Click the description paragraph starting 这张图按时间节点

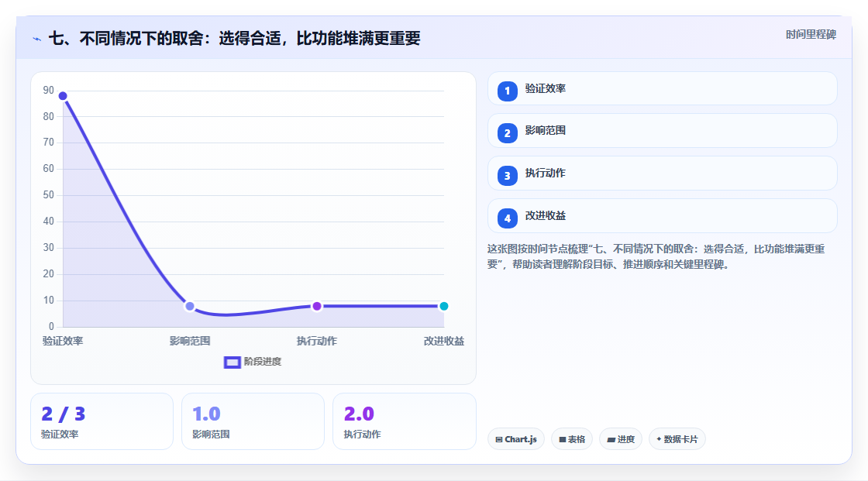pos(656,257)
